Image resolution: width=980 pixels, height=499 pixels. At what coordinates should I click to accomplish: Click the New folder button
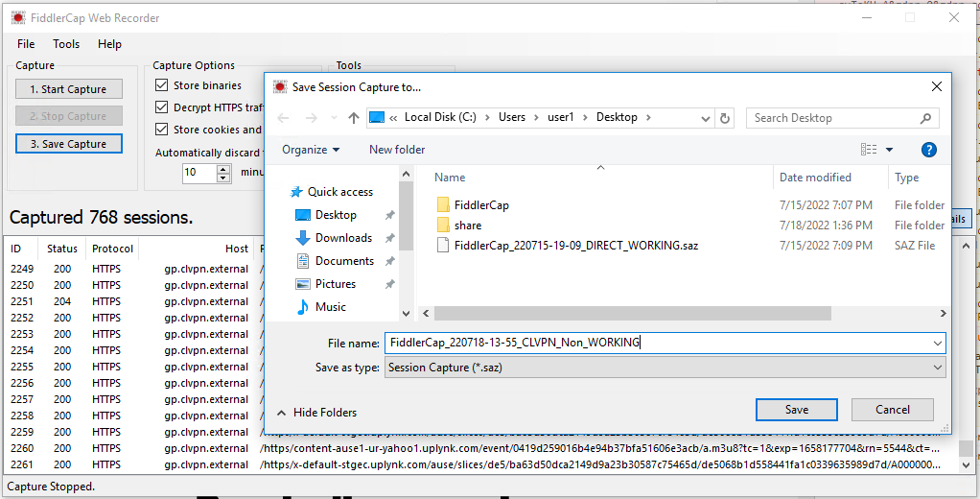click(x=397, y=150)
